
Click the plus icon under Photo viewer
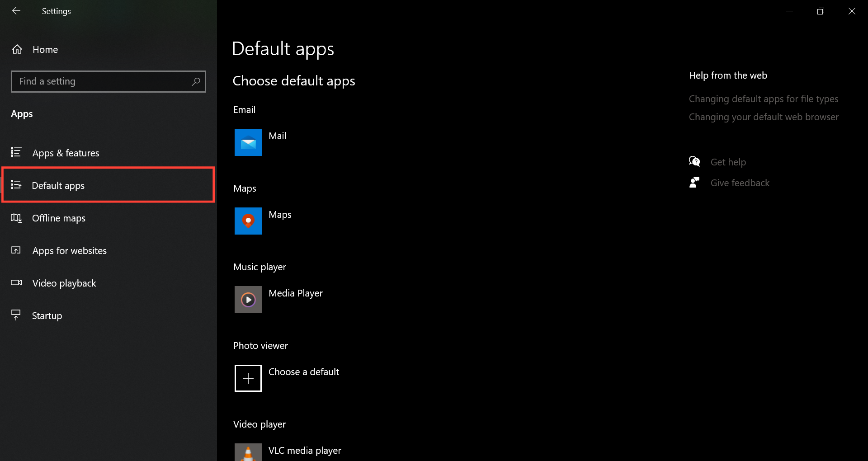[248, 378]
